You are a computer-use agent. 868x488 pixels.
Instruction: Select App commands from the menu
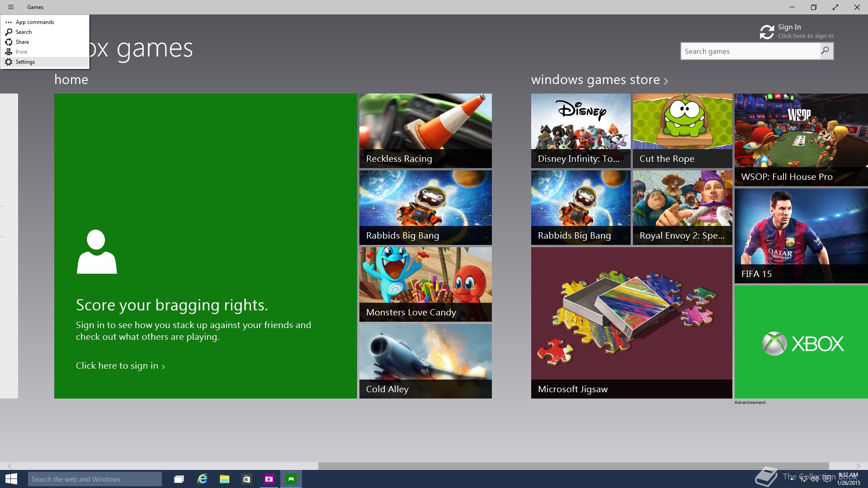[x=45, y=22]
